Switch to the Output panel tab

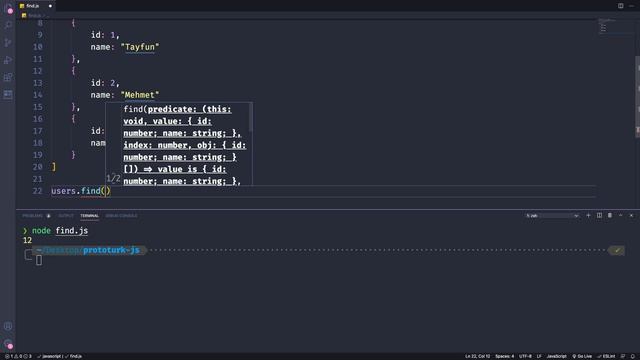[66, 216]
